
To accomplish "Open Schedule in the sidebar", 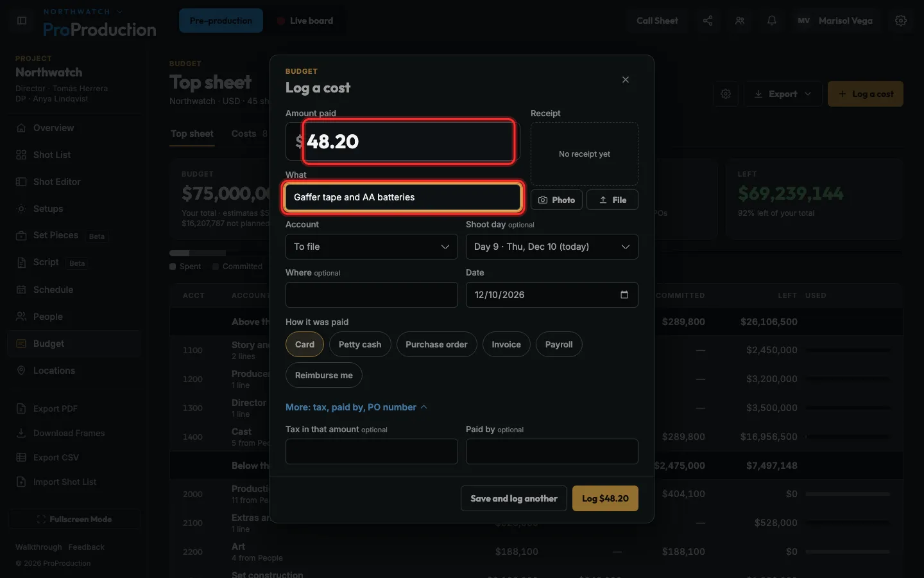I will pyautogui.click(x=74, y=290).
